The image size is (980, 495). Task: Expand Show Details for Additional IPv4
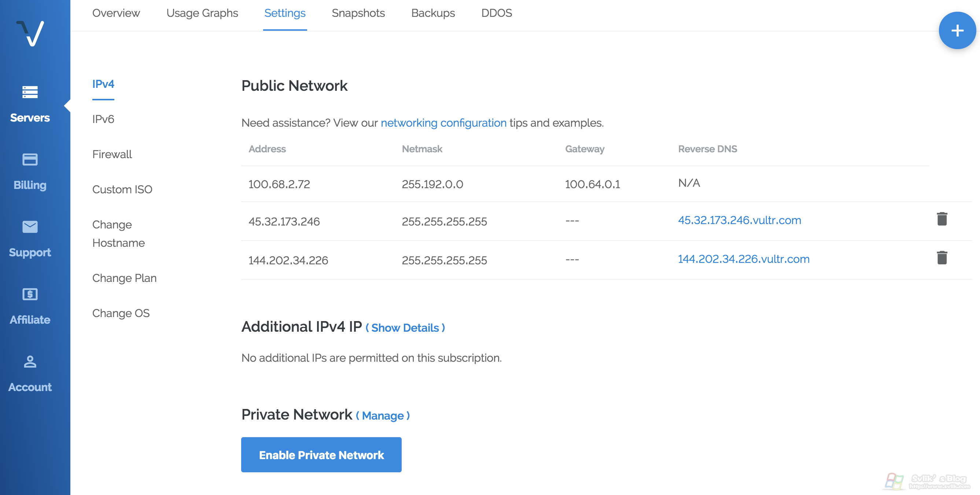(405, 328)
